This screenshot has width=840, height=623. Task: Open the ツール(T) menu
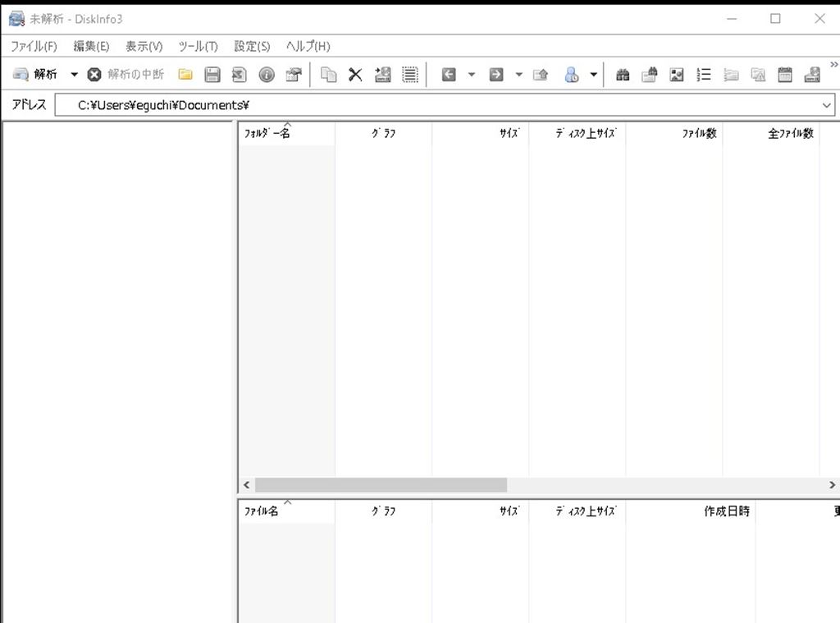click(198, 46)
